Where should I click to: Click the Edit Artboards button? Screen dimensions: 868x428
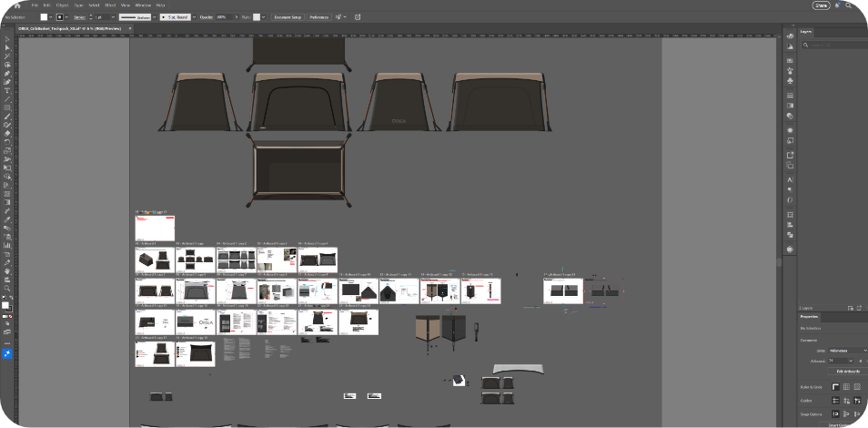(x=847, y=372)
